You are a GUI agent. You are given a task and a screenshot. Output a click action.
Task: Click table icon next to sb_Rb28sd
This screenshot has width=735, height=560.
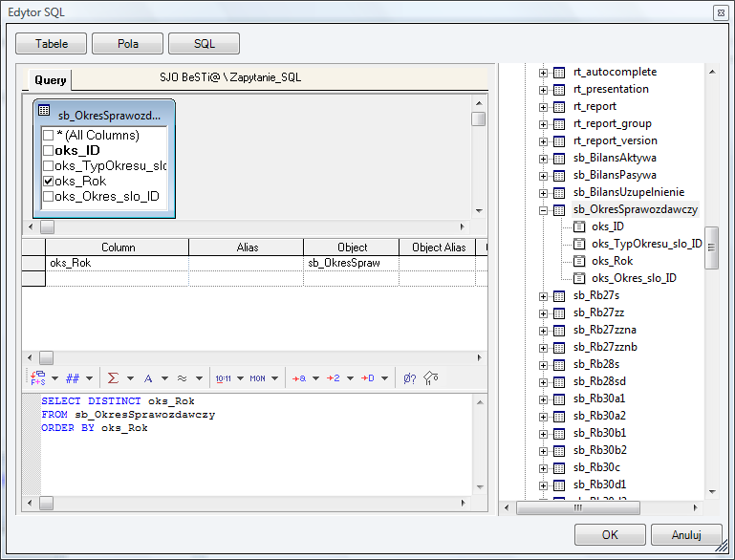[x=559, y=382]
